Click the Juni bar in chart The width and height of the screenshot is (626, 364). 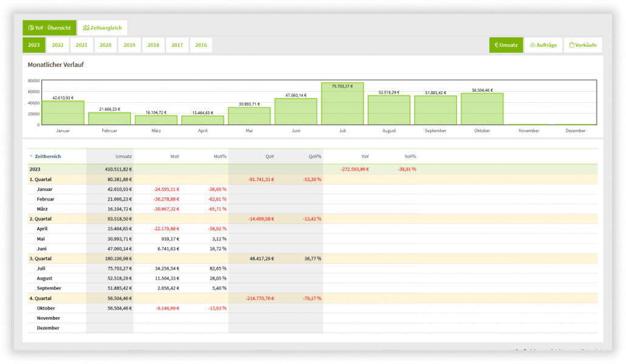296,112
